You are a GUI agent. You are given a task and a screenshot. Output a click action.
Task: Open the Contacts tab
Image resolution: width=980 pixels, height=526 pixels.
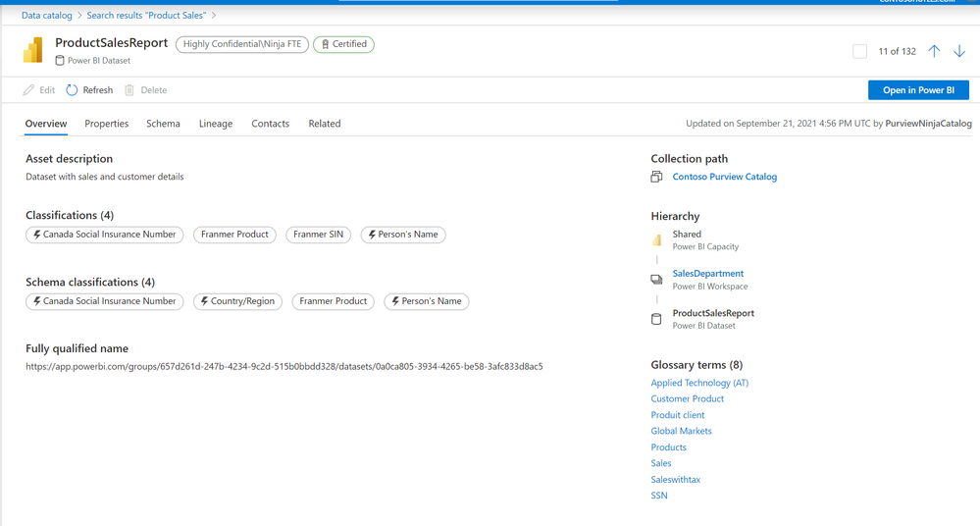point(271,124)
